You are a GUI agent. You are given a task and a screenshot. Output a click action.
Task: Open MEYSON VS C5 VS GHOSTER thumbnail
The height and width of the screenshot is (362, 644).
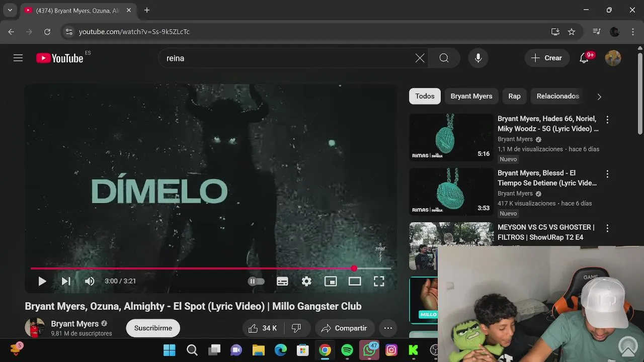(451, 246)
